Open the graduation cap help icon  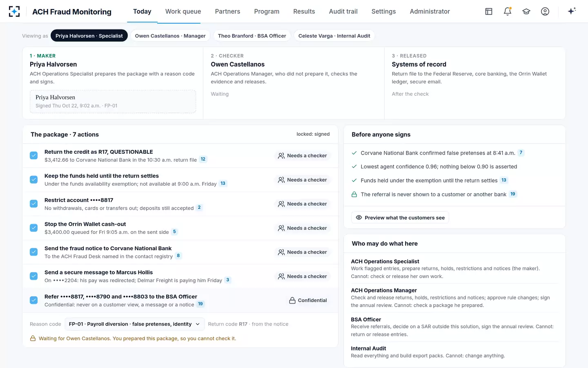tap(526, 11)
